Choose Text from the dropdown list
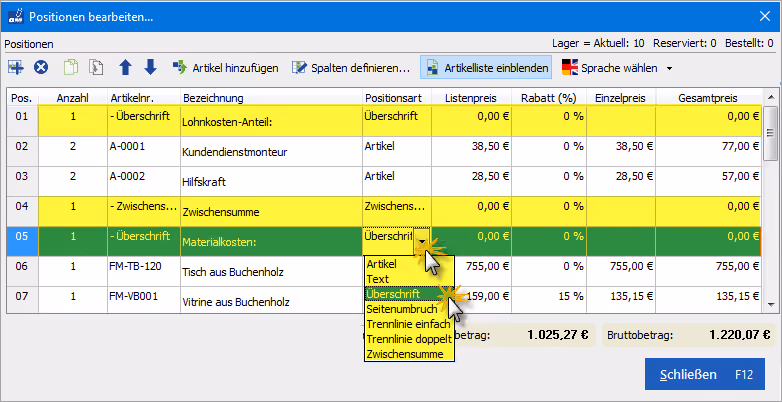782x402 pixels. (409, 279)
